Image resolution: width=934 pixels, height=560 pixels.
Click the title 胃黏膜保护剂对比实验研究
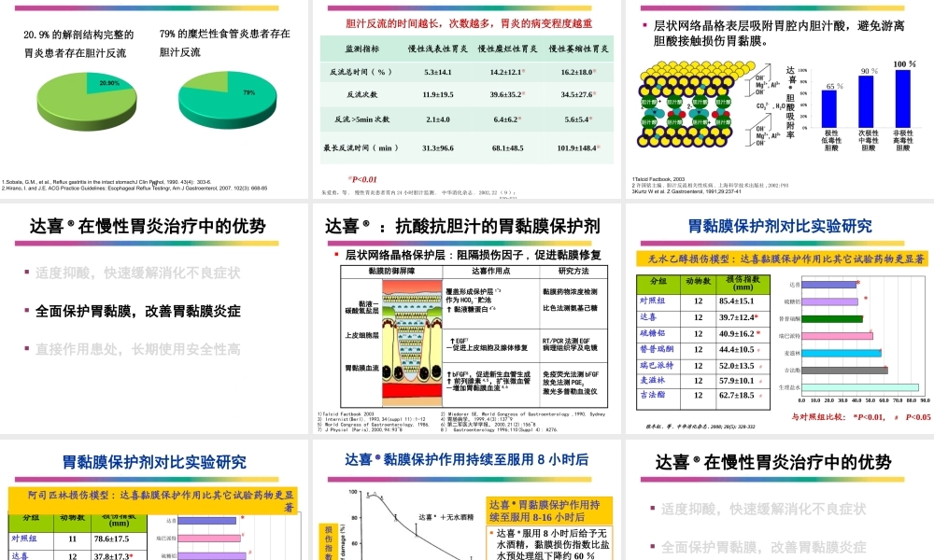click(x=778, y=223)
